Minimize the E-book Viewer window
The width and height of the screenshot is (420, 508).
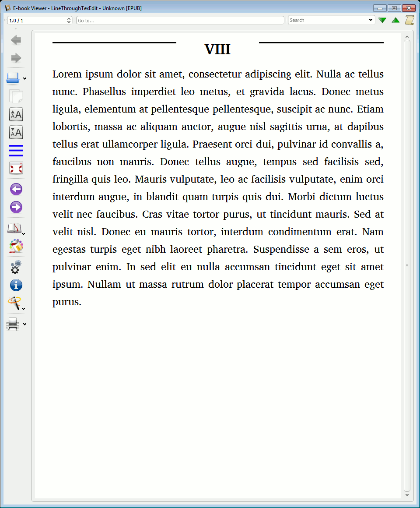(x=380, y=8)
